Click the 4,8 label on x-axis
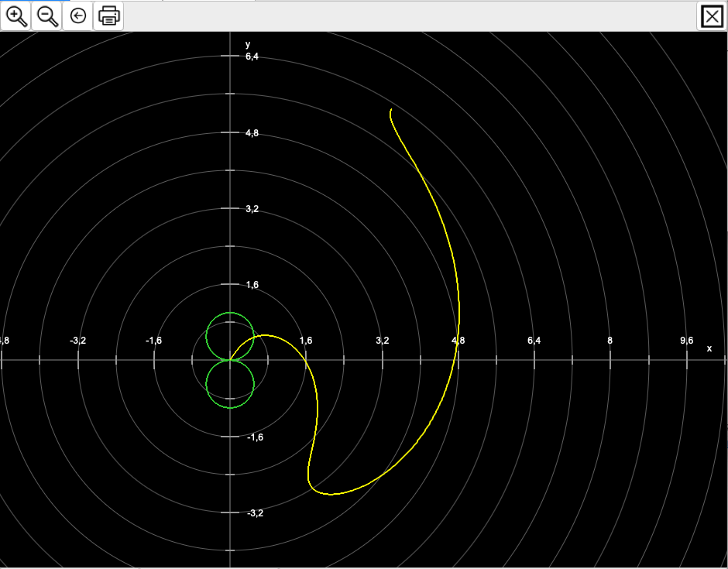The width and height of the screenshot is (728, 569). [x=458, y=341]
